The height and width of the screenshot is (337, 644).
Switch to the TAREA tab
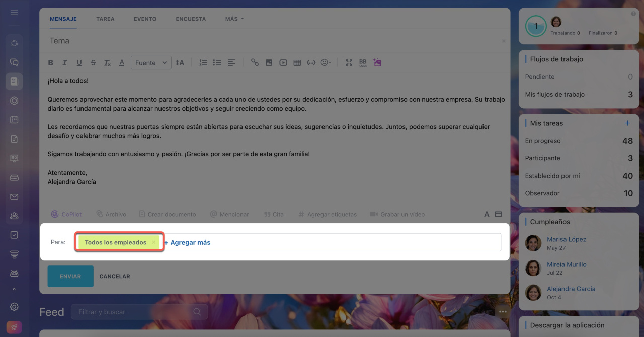coord(105,19)
